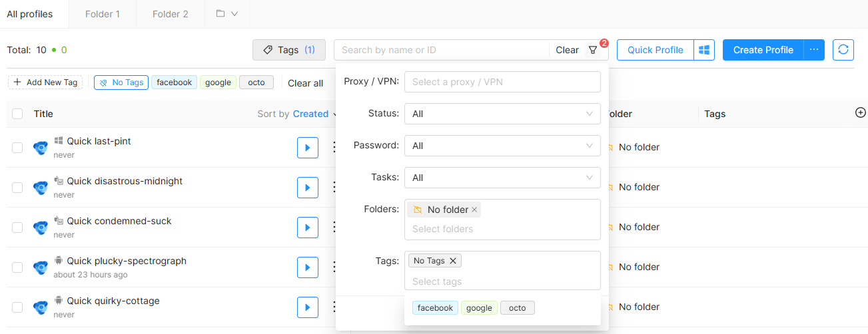Viewport: 868px width, 334px height.
Task: Open the Tags (1) dropdown button
Action: pos(289,50)
